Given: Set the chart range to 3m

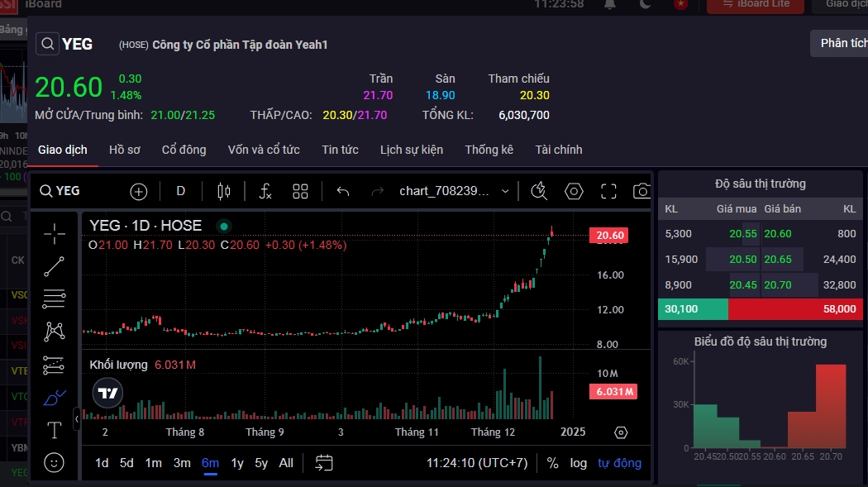Looking at the screenshot, I should 182,463.
